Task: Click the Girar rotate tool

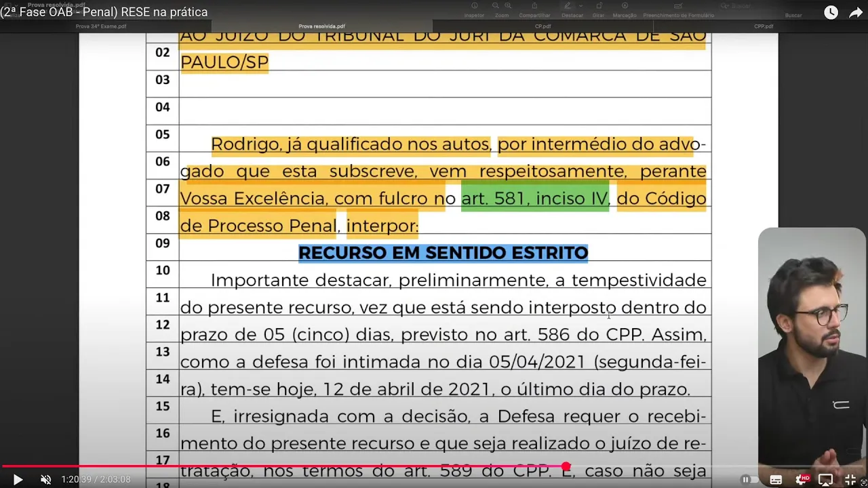Action: 599,9
